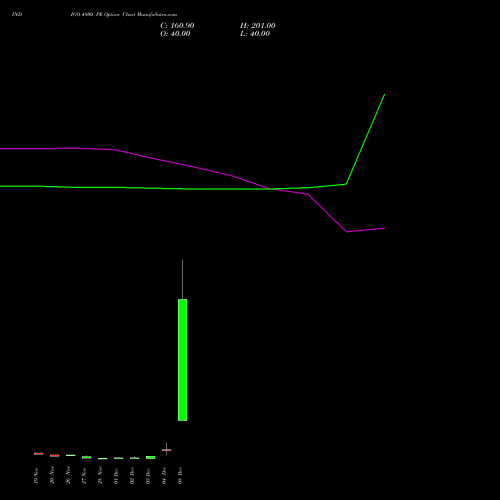Click the doji cross candle above 04 Dec

(x=167, y=450)
